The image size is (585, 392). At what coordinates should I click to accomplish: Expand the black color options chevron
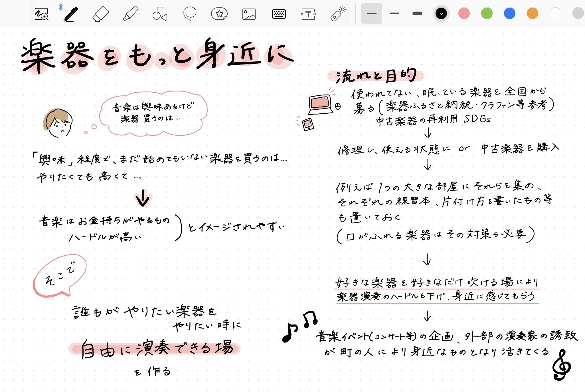click(x=441, y=13)
